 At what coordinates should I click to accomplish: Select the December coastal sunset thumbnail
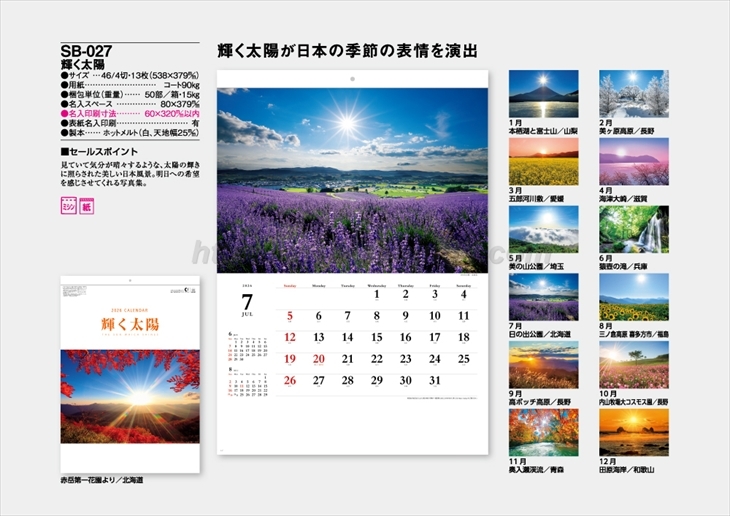tap(633, 433)
